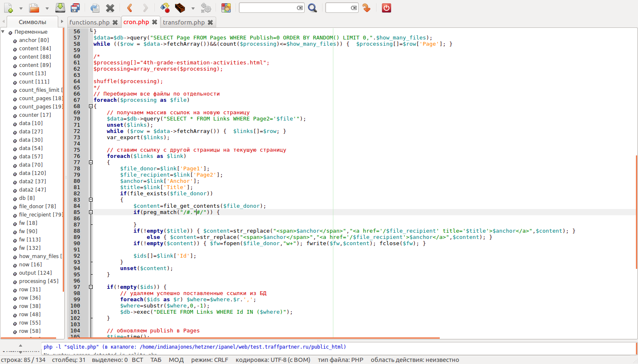Viewport: 638px width, 364px height.
Task: Open the recent files dropdown arrow
Action: 47,8
